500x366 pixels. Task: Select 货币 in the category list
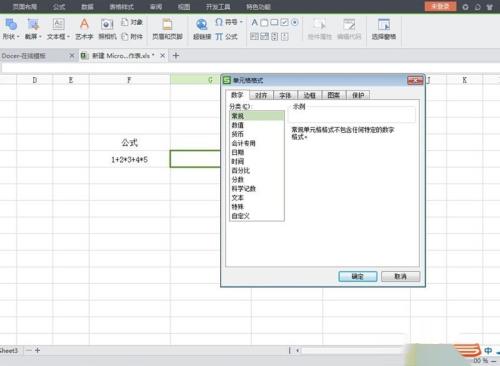[257, 134]
